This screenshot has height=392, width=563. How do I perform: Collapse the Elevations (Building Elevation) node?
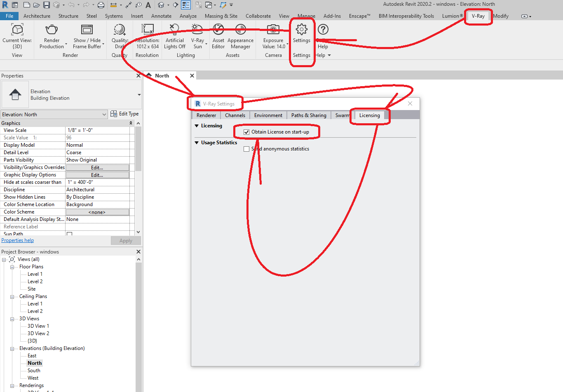(12, 349)
